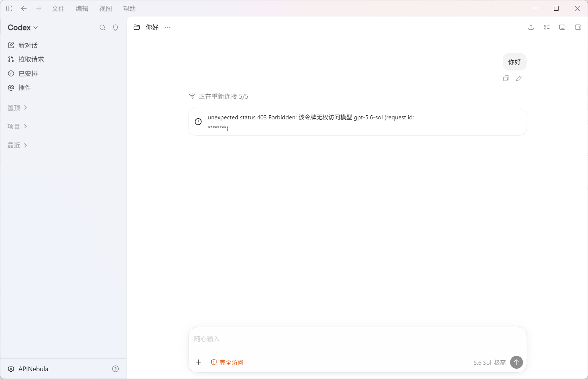The height and width of the screenshot is (379, 588).
Task: Copy the 你好 message with copy icon
Action: 506,78
